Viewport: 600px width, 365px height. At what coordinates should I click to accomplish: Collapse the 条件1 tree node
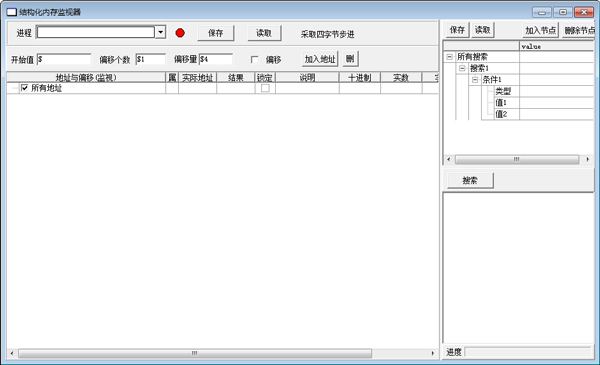click(x=475, y=80)
